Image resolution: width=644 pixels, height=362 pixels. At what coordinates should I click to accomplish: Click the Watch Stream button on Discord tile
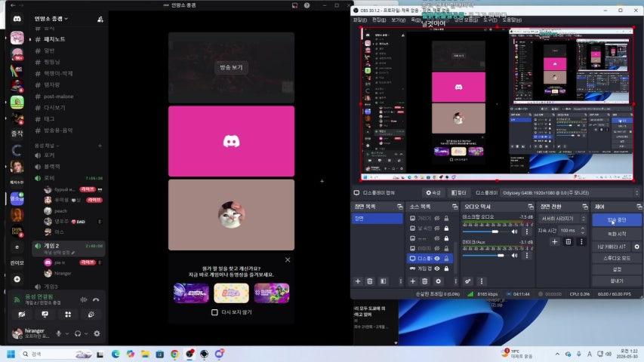click(x=231, y=67)
